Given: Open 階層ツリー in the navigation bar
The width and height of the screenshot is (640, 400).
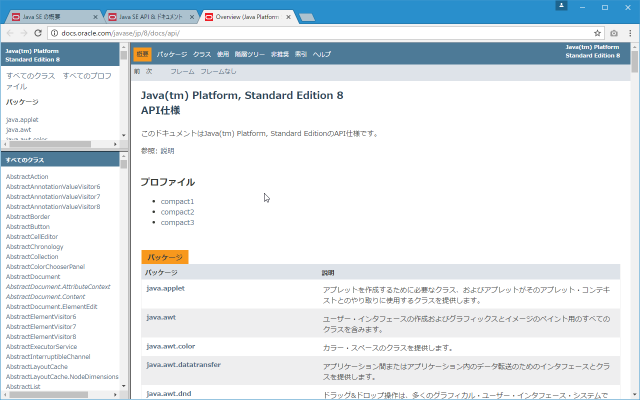Looking at the screenshot, I should tap(250, 54).
